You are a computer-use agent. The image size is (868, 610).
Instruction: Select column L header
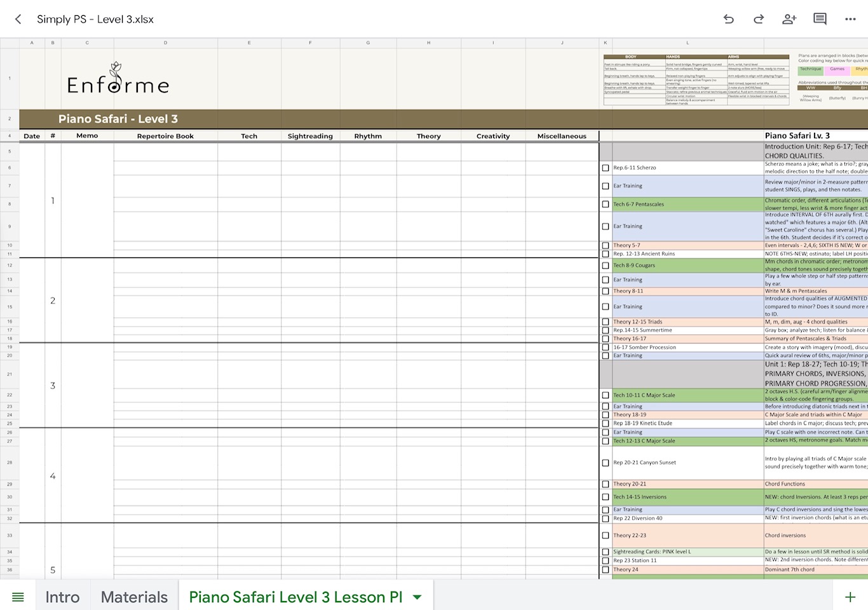tap(688, 43)
